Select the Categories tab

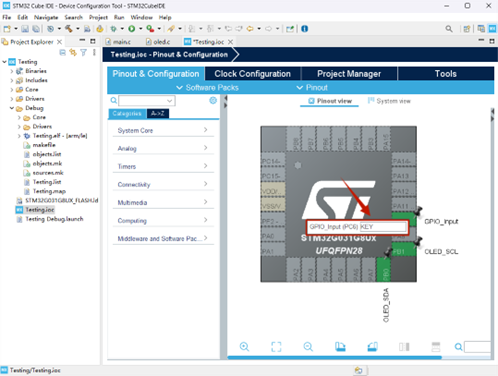click(127, 113)
